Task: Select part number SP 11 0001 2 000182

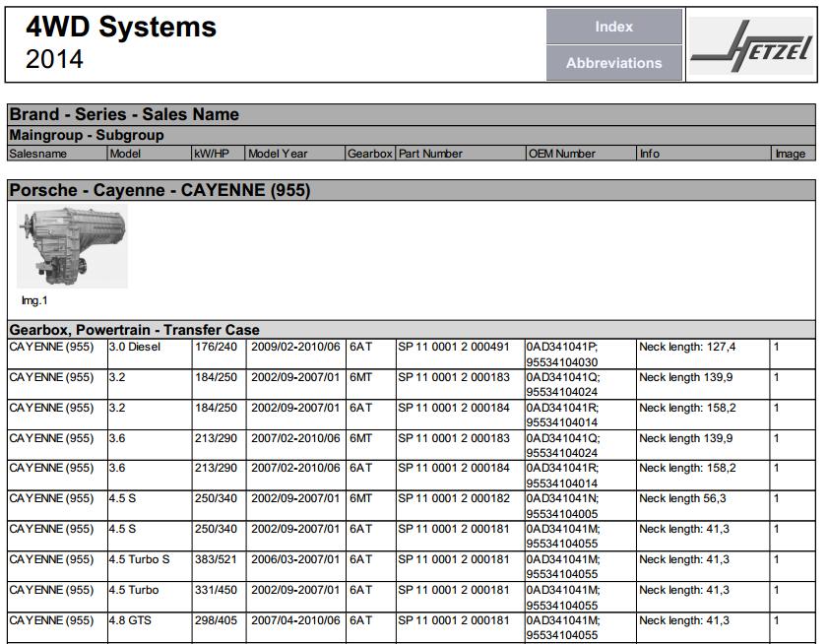Action: coord(454,498)
